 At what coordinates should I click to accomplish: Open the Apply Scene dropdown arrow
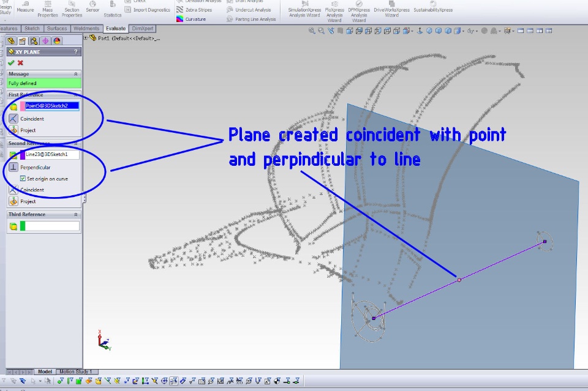(x=500, y=31)
